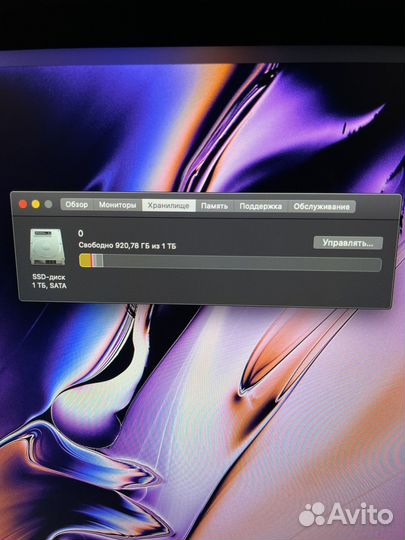This screenshot has width=405, height=540.
Task: Click the disk name "0"
Action: click(x=81, y=233)
